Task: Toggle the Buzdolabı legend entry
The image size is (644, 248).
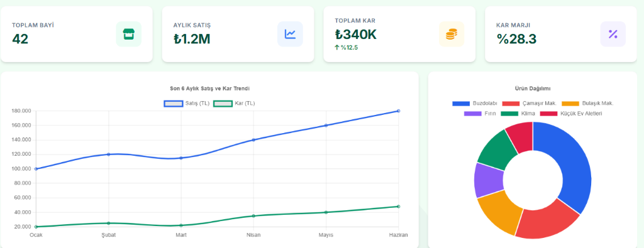Action: click(x=474, y=104)
